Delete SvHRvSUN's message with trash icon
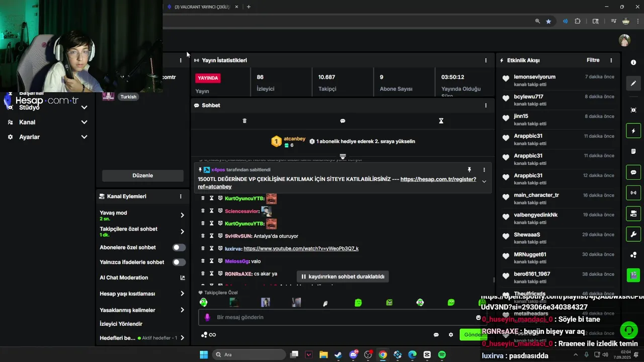Viewport: 644px width, 362px height. coord(203,236)
